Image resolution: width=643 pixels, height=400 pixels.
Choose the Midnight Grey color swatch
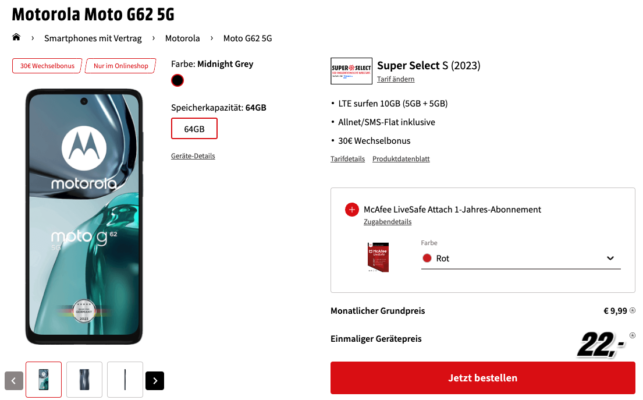point(177,80)
